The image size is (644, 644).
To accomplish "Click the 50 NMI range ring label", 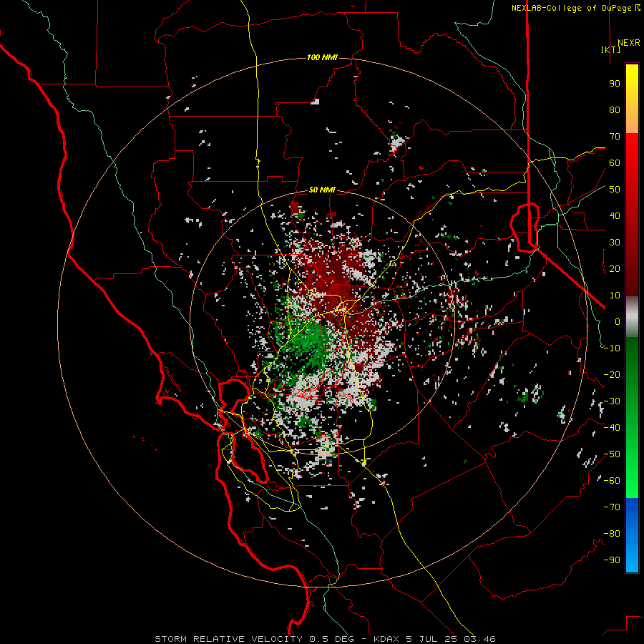I will (x=322, y=190).
